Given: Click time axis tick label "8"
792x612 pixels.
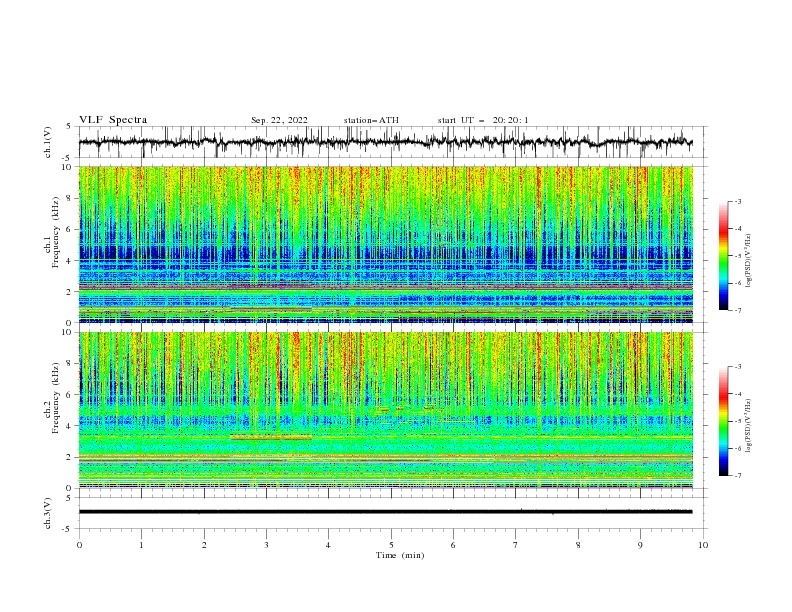Looking at the screenshot, I should (578, 545).
